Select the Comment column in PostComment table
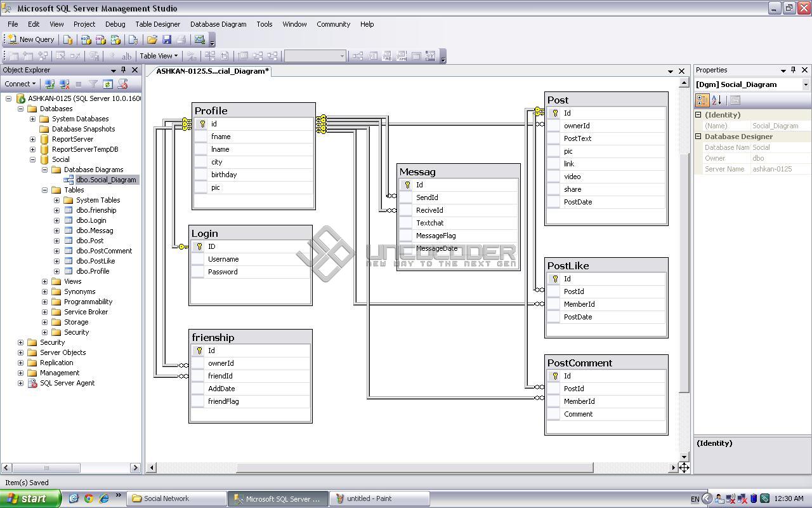Screen dimensions: 812x508 (606, 414)
